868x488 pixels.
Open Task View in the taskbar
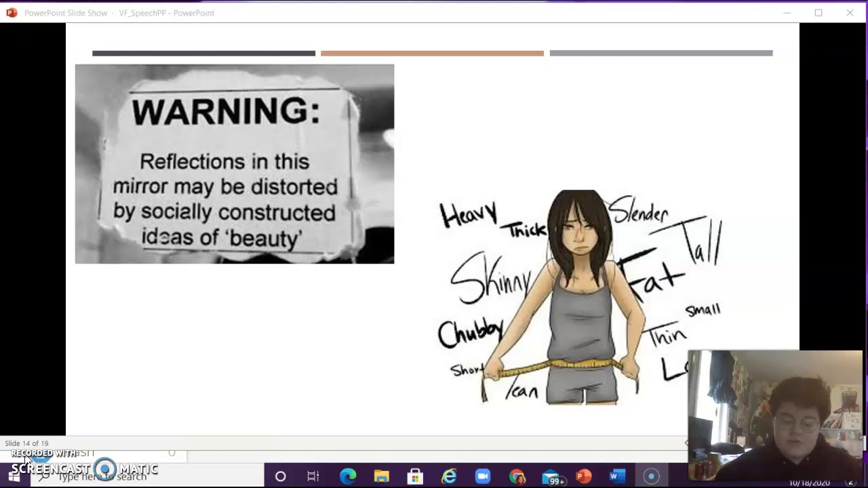(313, 476)
